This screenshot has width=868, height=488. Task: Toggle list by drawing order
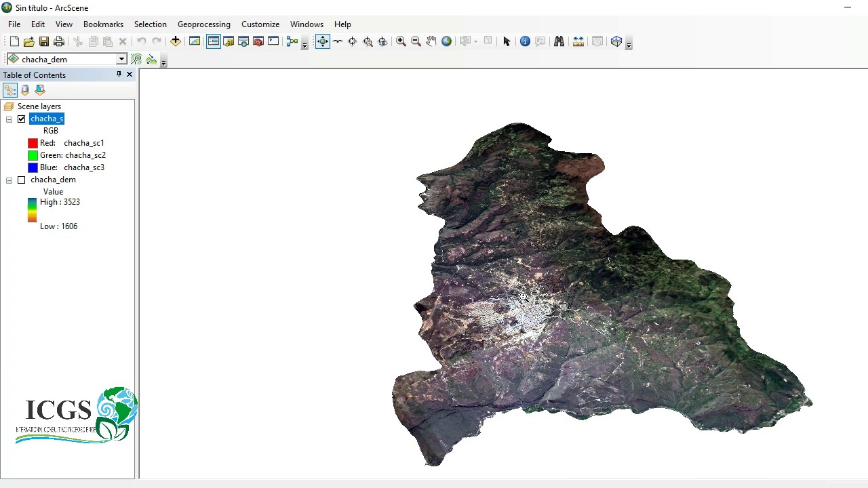pos(10,89)
